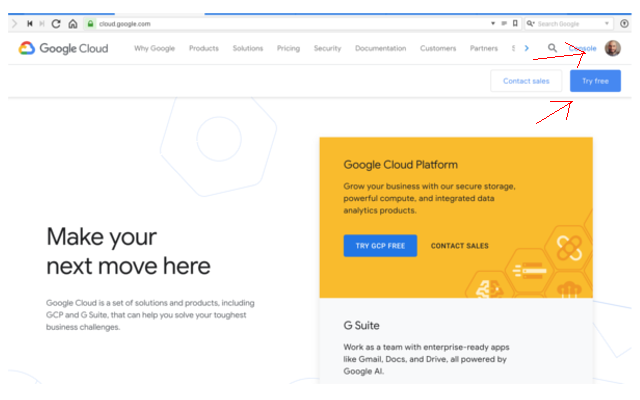Click the Try free button
Image resolution: width=640 pixels, height=400 pixels.
pos(595,81)
